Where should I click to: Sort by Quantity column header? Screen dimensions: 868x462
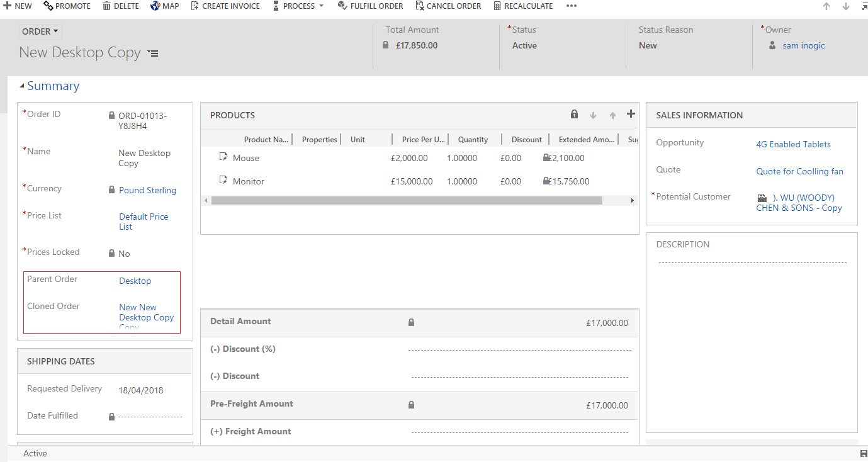[473, 140]
